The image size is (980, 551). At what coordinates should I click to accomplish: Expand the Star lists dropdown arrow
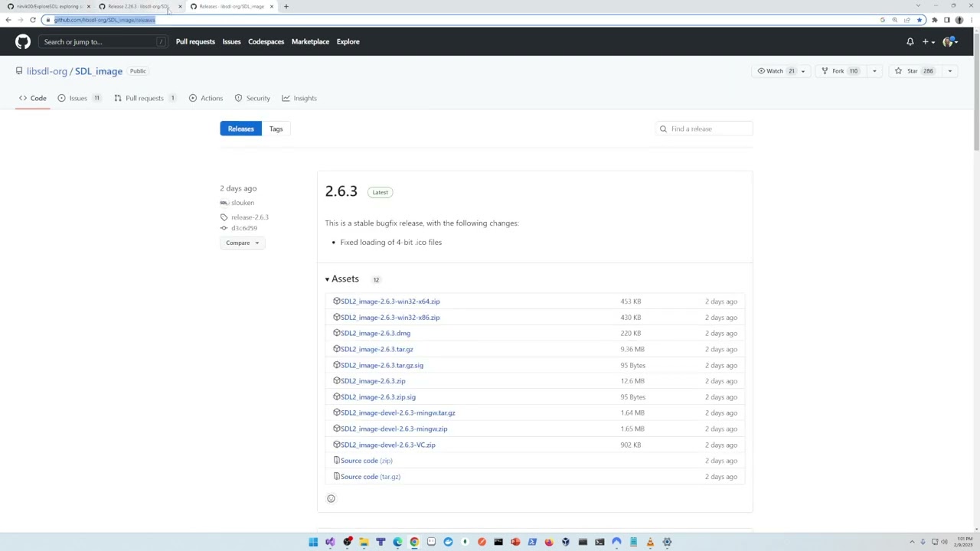[950, 71]
